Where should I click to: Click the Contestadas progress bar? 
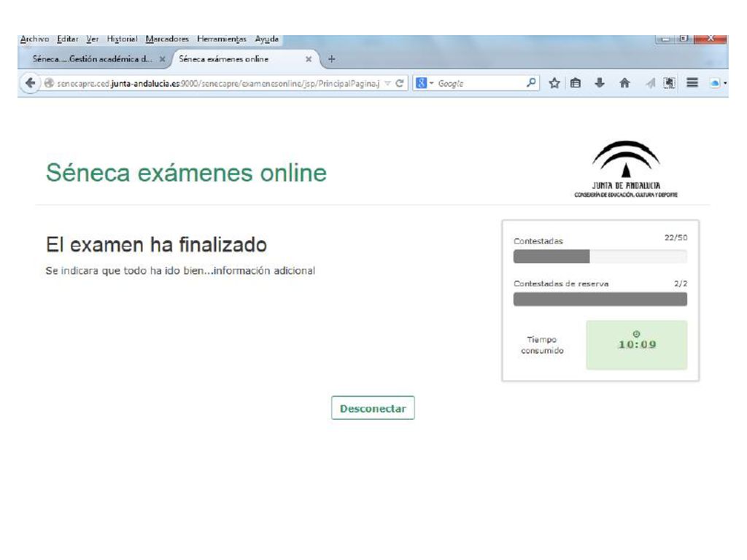[600, 256]
